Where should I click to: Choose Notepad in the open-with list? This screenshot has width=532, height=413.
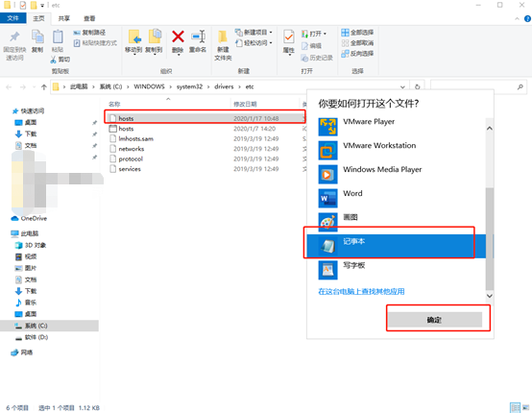pyautogui.click(x=396, y=246)
